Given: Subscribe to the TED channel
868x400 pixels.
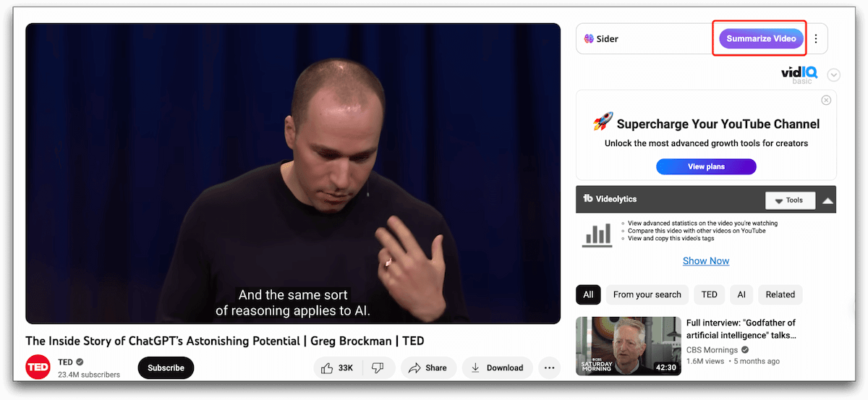Looking at the screenshot, I should pos(166,367).
